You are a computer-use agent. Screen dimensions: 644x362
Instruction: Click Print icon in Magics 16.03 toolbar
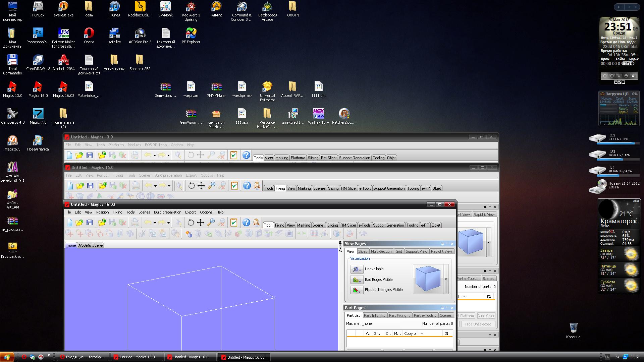[135, 223]
